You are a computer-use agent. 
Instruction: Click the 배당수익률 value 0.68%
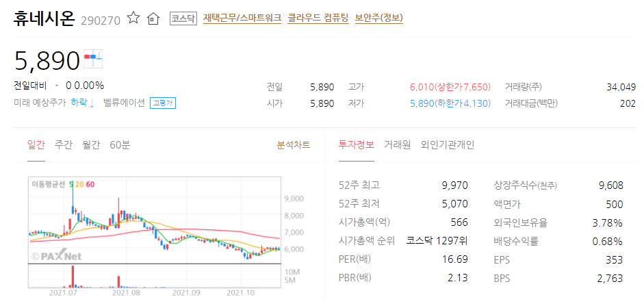click(x=608, y=242)
